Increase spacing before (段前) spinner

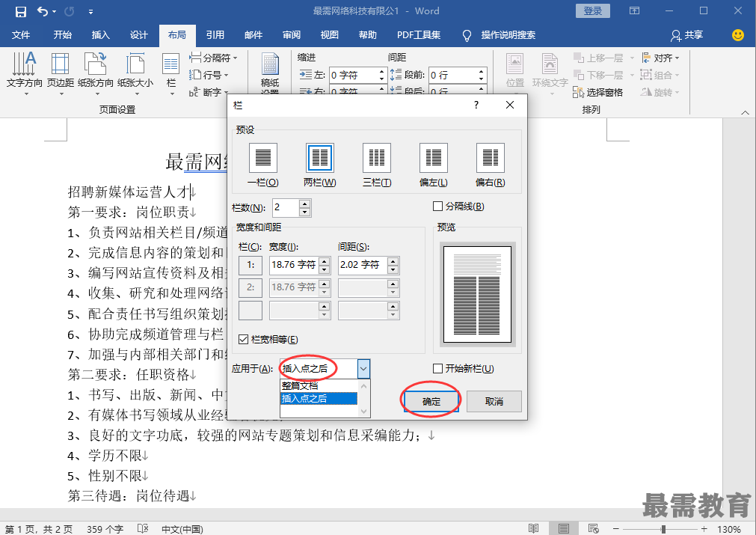pos(481,71)
